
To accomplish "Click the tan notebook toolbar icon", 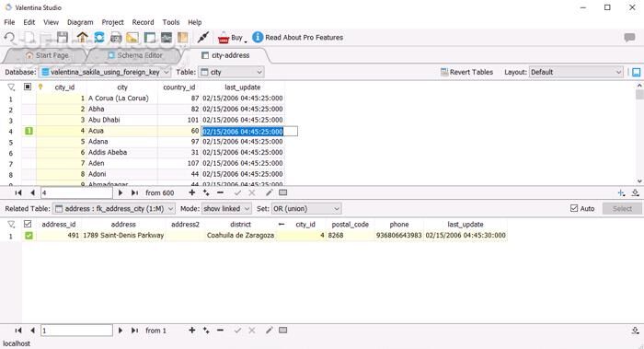I will (x=183, y=38).
